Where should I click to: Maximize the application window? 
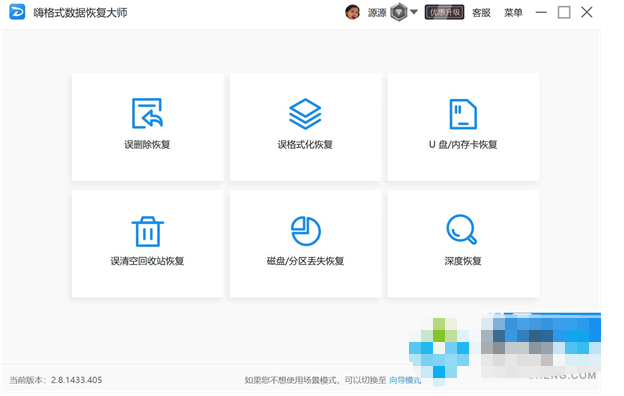pos(564,12)
